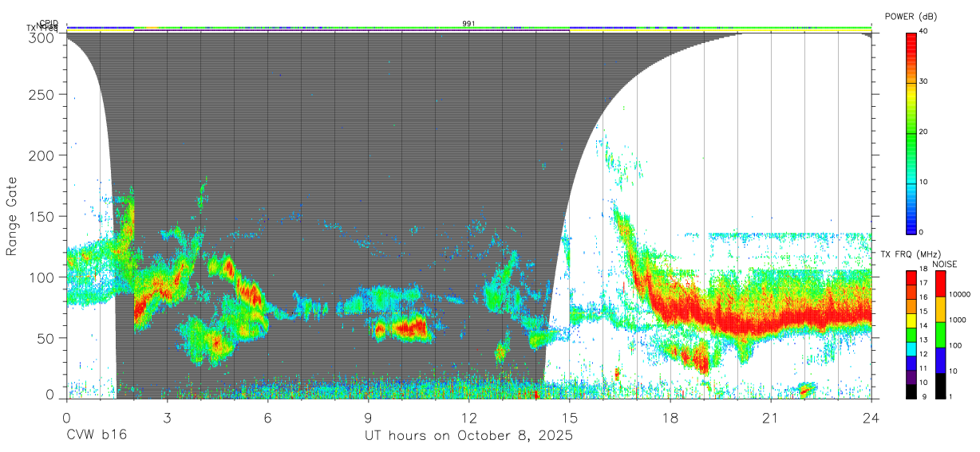Click the 15 label on the TX FRQ scale
This screenshot has height=452, width=980.
[x=923, y=312]
